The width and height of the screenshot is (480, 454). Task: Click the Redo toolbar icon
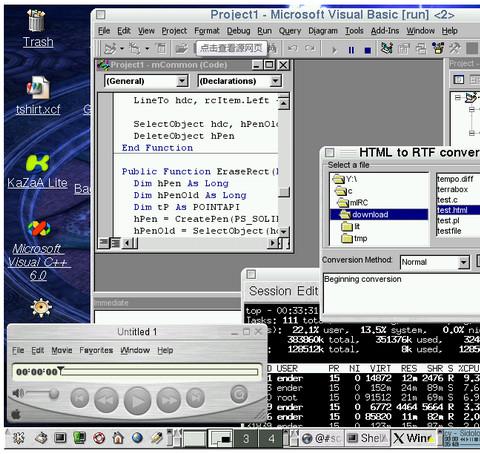(310, 49)
